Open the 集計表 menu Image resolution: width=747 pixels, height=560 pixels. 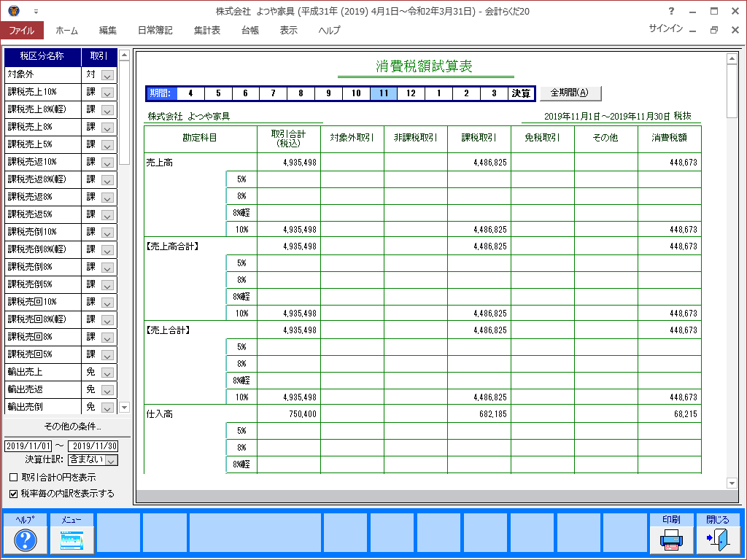pyautogui.click(x=207, y=30)
